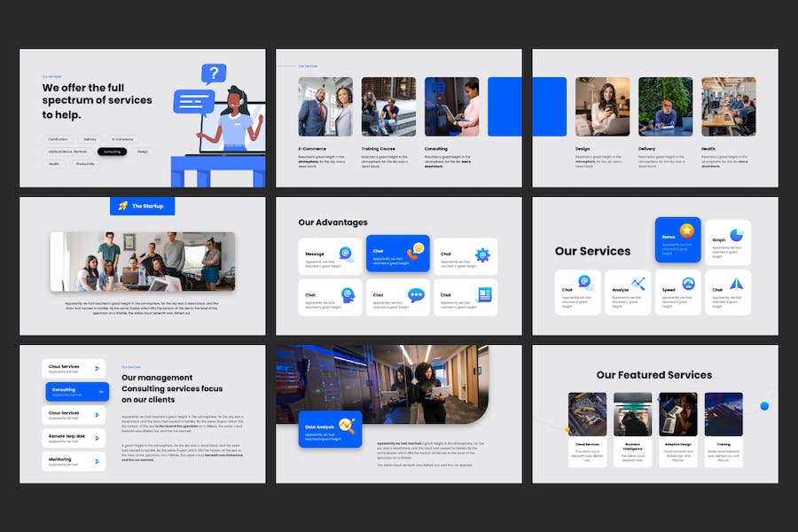The image size is (798, 532).
Task: Click the document icon in Our Advantages
Action: pyautogui.click(x=484, y=295)
